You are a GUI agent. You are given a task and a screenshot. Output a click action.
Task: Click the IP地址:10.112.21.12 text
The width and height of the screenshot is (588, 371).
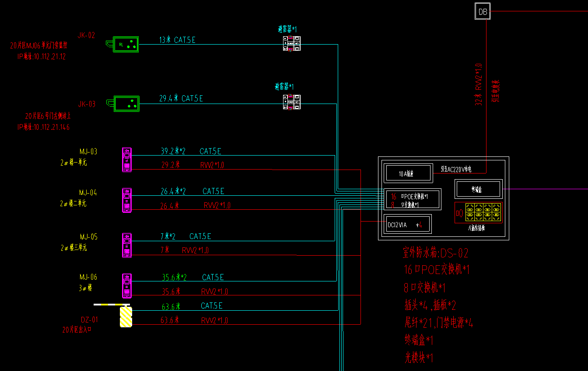click(x=42, y=56)
